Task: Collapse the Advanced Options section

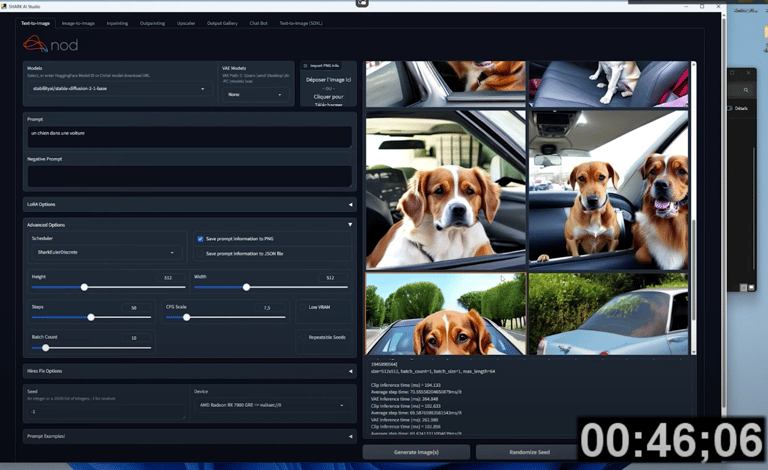Action: (190, 225)
